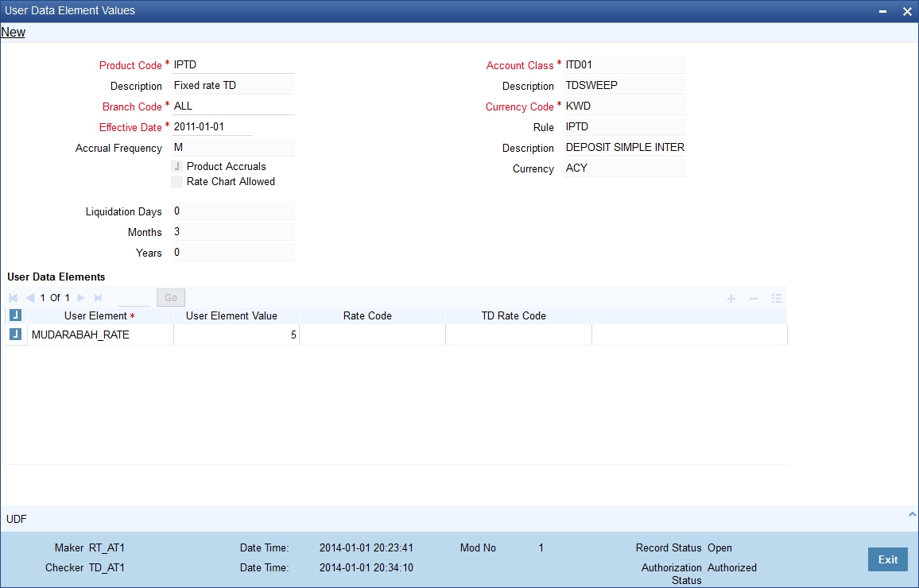The image size is (919, 588).
Task: Click the page number input field
Action: click(x=134, y=297)
